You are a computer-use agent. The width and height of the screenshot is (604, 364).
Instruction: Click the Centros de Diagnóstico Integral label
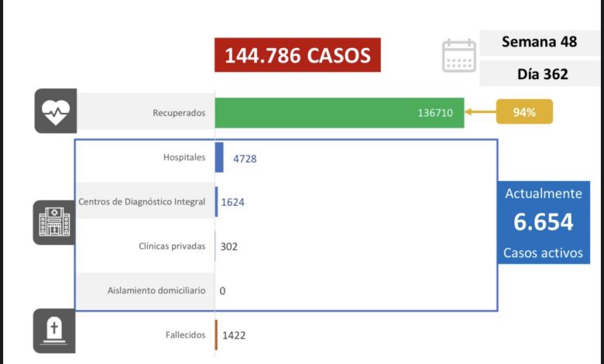(142, 201)
